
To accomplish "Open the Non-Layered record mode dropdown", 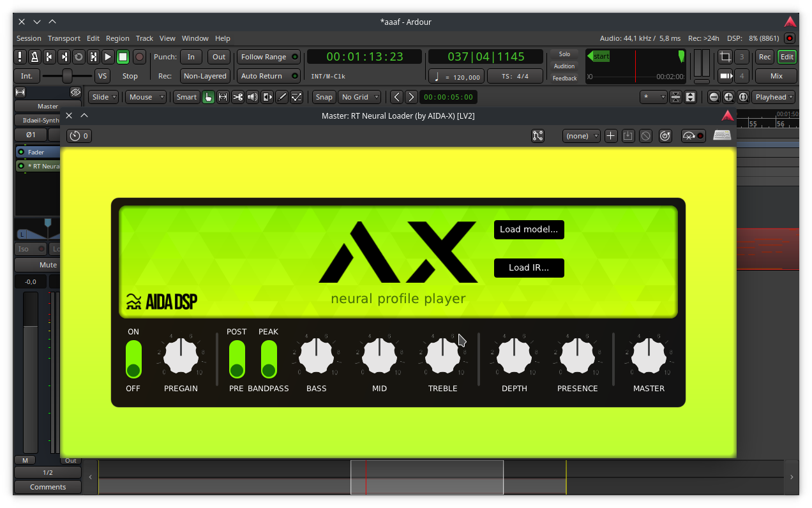I will tap(205, 76).
